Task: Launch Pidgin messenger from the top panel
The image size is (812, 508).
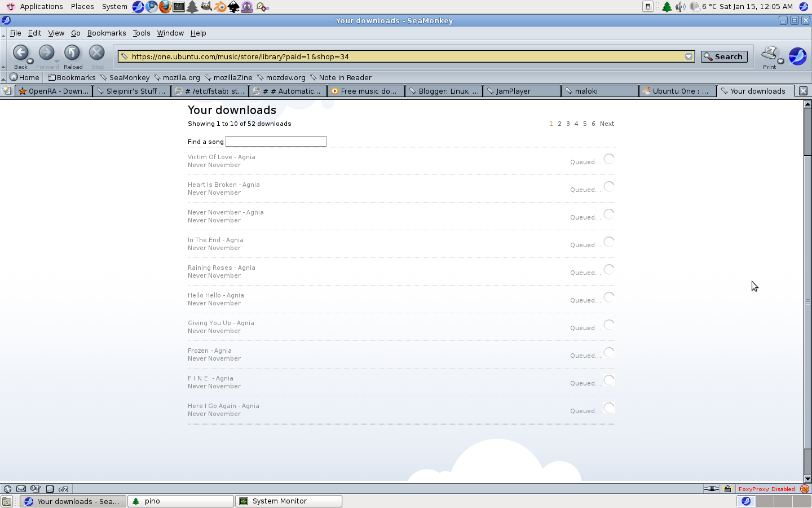Action: pyautogui.click(x=247, y=7)
